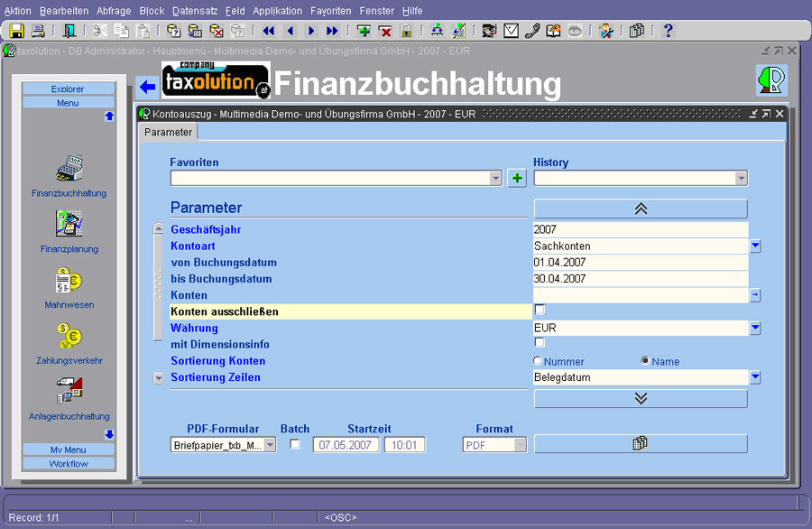
Task: Open Währung dropdown arrow
Action: click(755, 328)
